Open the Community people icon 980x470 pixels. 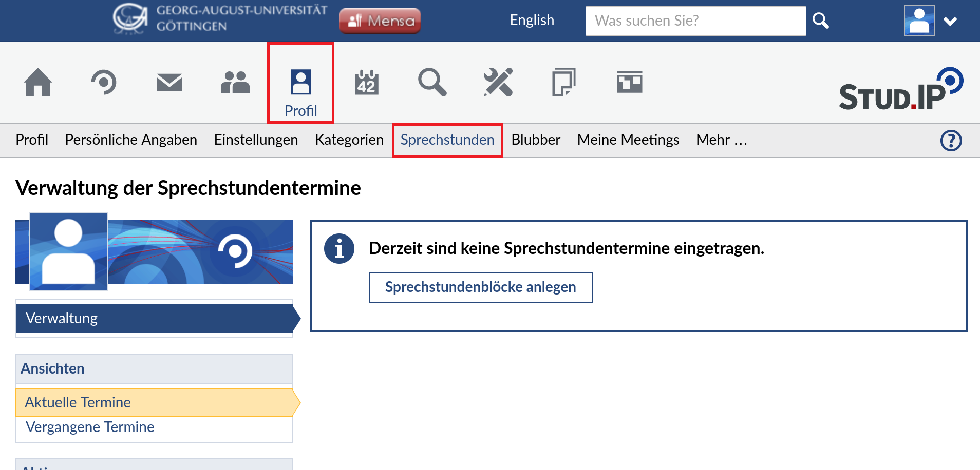click(235, 83)
